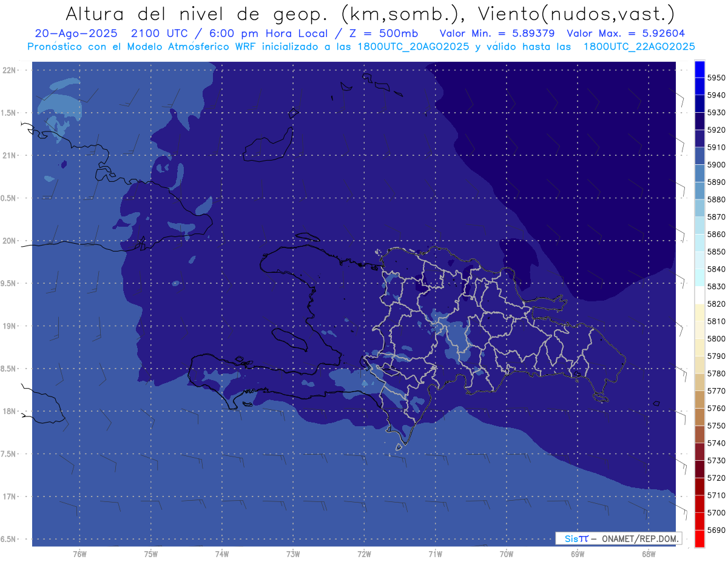Click the color bar swatch between 5940 and 5950

pos(699,86)
